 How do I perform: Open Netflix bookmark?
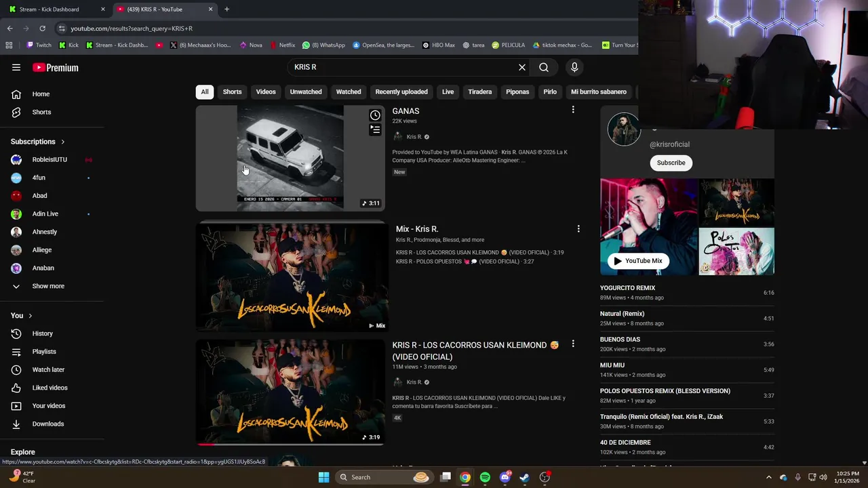click(282, 45)
